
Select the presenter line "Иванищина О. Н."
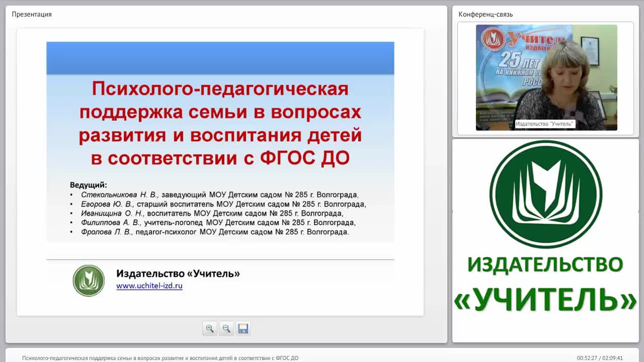(x=212, y=213)
